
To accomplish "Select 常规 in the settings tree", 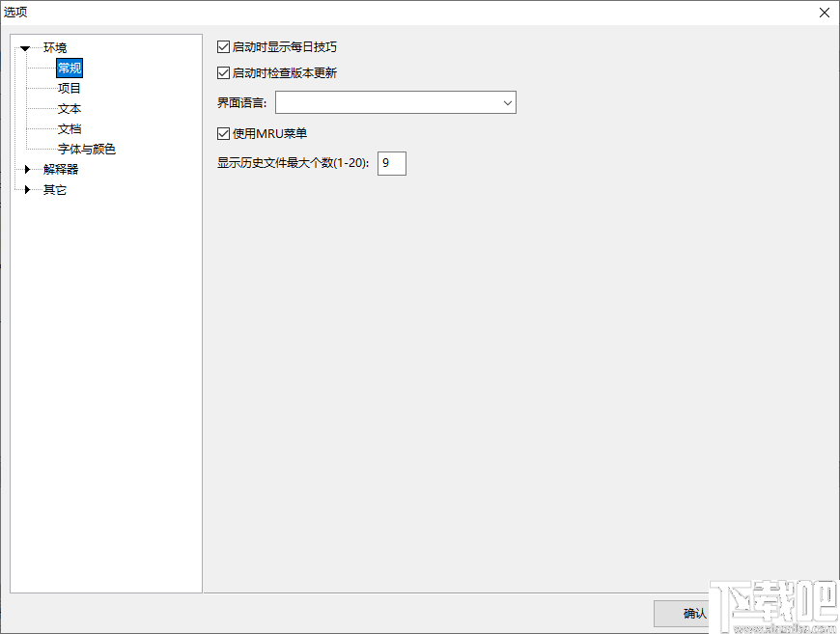I will (69, 68).
